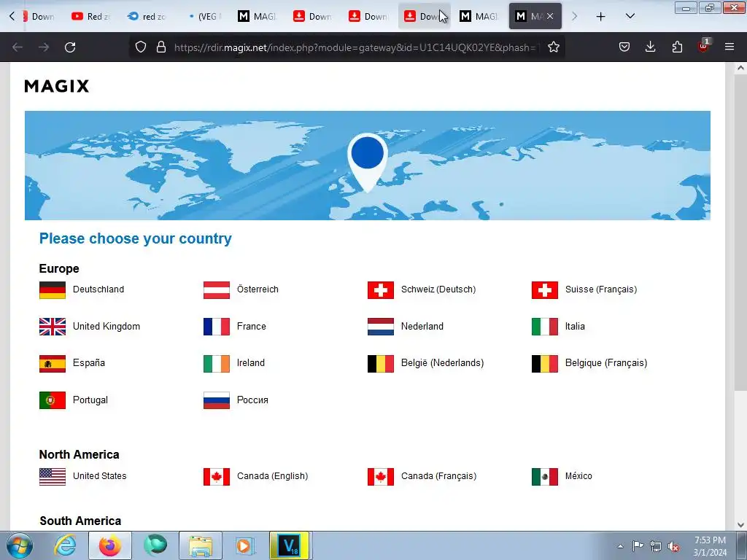Open the media player taskbar icon
The width and height of the screenshot is (747, 560).
[x=245, y=545]
